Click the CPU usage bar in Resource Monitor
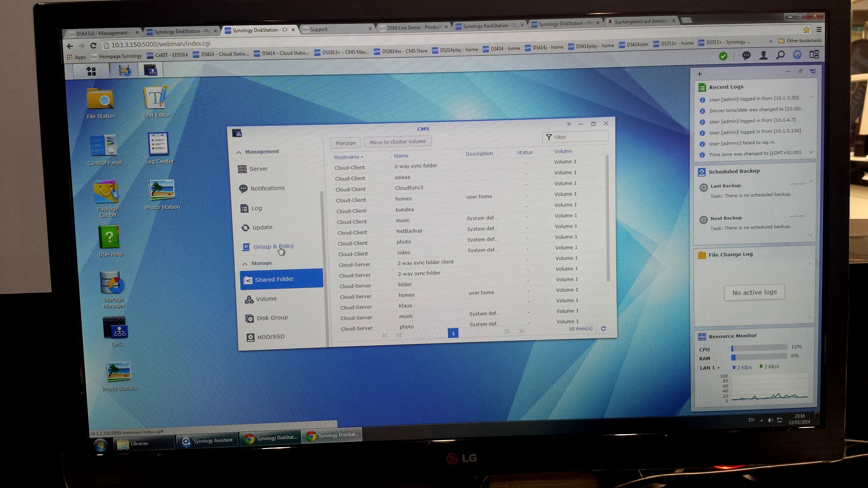This screenshot has height=488, width=868. [x=759, y=347]
